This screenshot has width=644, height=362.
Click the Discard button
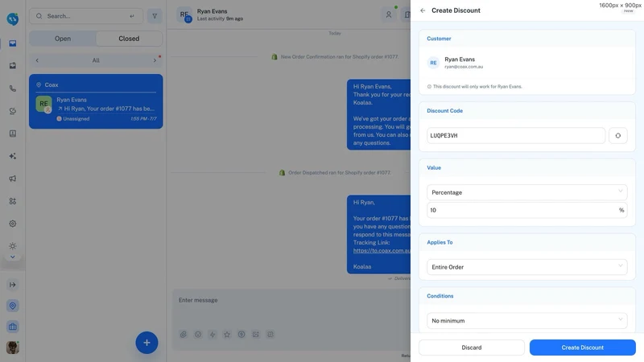(472, 348)
